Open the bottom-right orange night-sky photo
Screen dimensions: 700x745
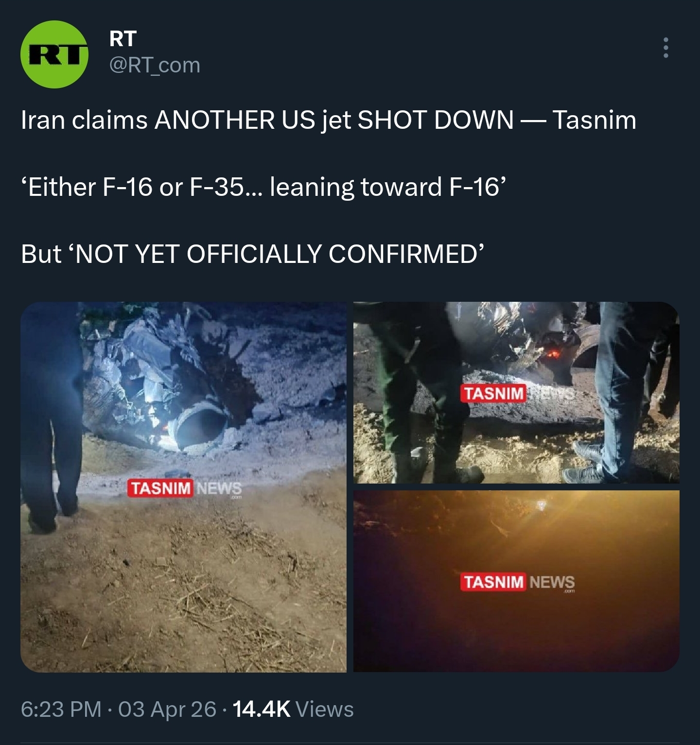pos(516,581)
